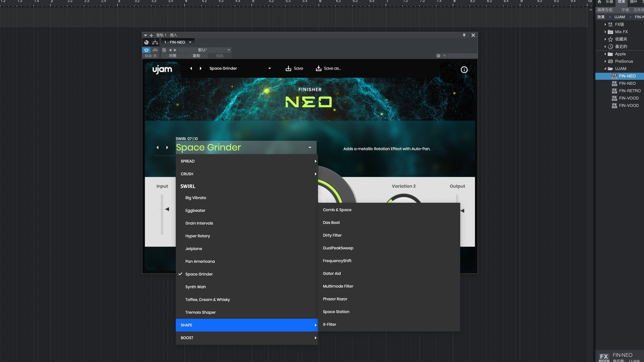Choose the Big Vibrato mode

(x=247, y=198)
